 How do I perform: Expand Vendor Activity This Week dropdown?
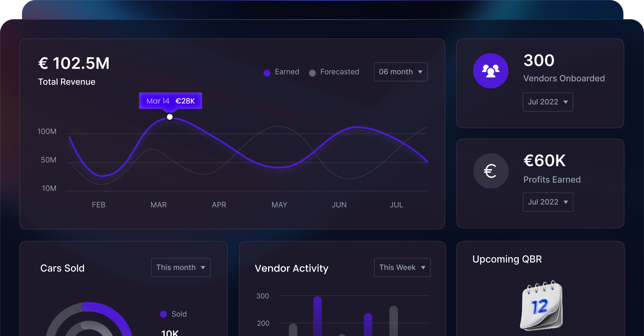tap(402, 267)
